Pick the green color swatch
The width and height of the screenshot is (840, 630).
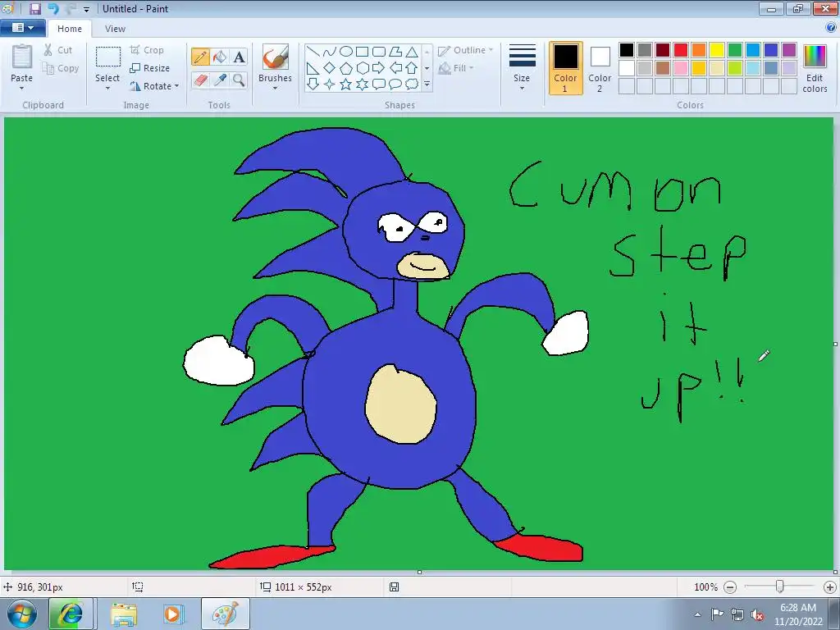pos(735,50)
